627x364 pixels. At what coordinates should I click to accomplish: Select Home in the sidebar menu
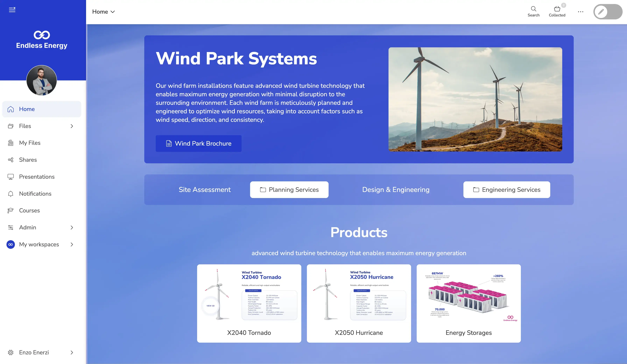click(27, 109)
